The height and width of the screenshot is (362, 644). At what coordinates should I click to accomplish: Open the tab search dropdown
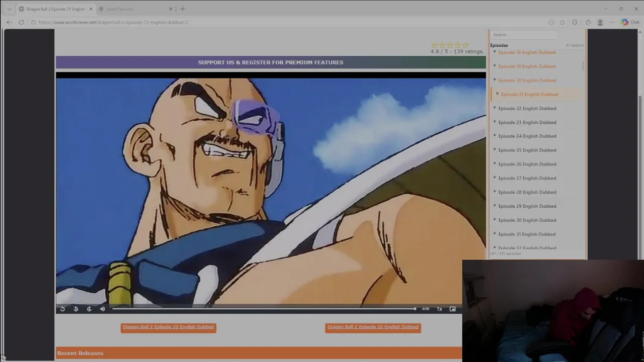9,9
